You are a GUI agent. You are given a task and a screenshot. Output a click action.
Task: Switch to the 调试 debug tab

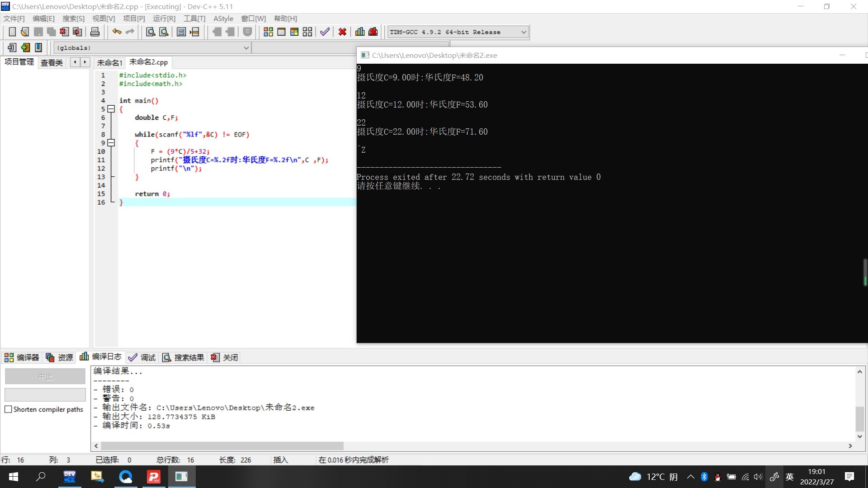142,357
